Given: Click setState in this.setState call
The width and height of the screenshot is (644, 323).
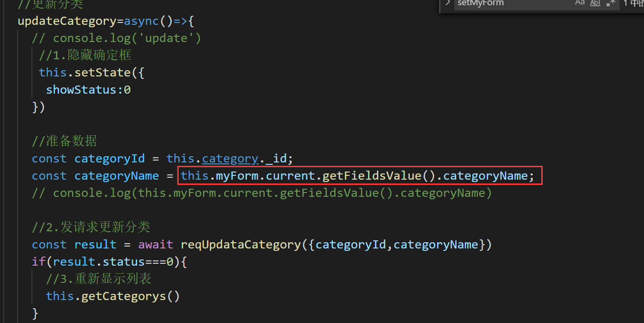Looking at the screenshot, I should coord(102,72).
